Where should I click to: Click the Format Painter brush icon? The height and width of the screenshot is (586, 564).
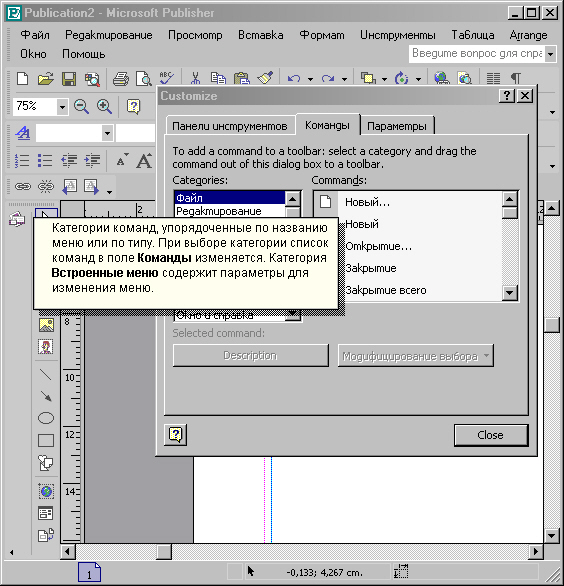pos(265,78)
